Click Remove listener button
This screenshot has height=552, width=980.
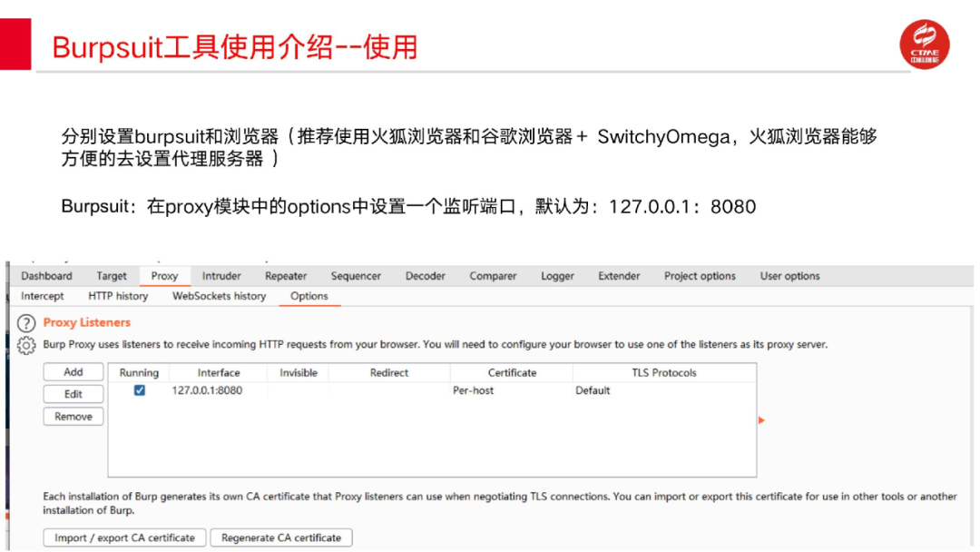coord(73,417)
